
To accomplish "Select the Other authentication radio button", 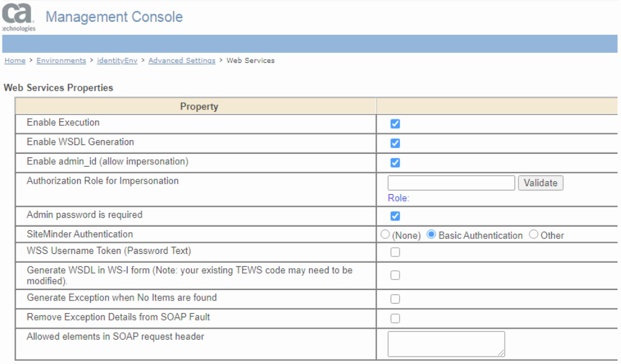I will (533, 235).
